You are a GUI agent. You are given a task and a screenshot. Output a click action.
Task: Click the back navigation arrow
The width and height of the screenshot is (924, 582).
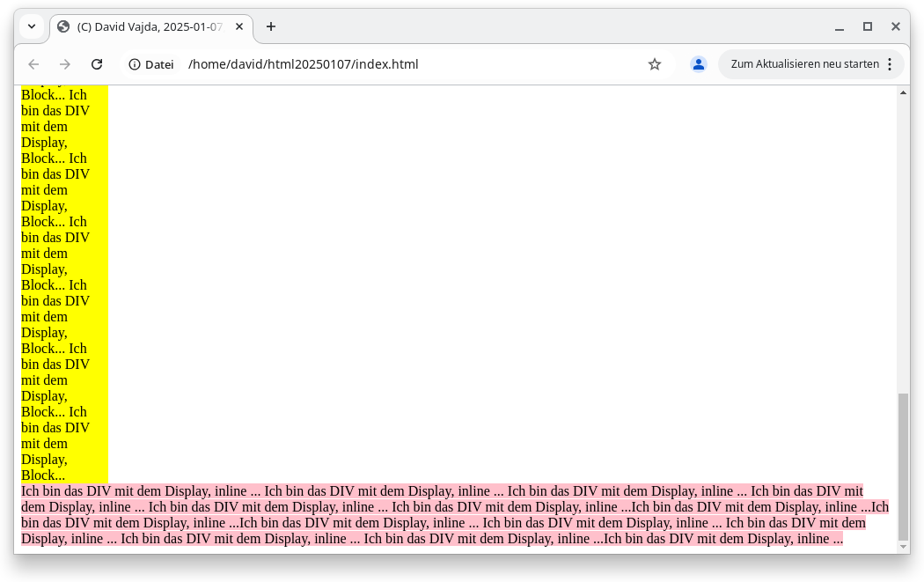click(x=33, y=63)
